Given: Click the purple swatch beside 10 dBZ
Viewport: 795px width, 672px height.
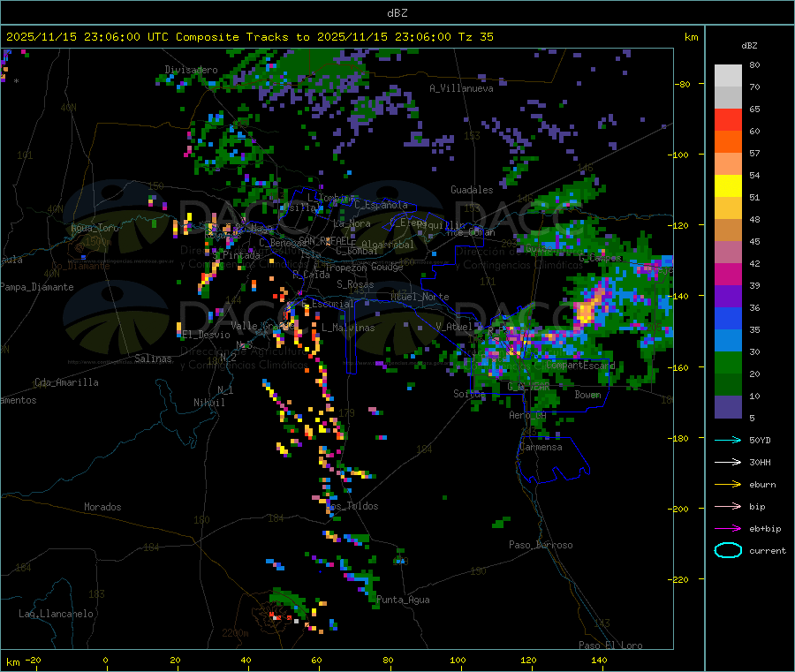Looking at the screenshot, I should pyautogui.click(x=728, y=407).
